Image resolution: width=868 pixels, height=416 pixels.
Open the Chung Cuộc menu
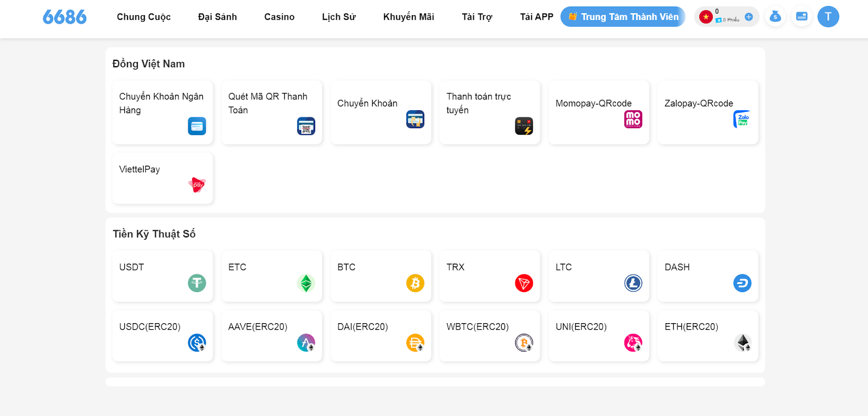pos(144,17)
